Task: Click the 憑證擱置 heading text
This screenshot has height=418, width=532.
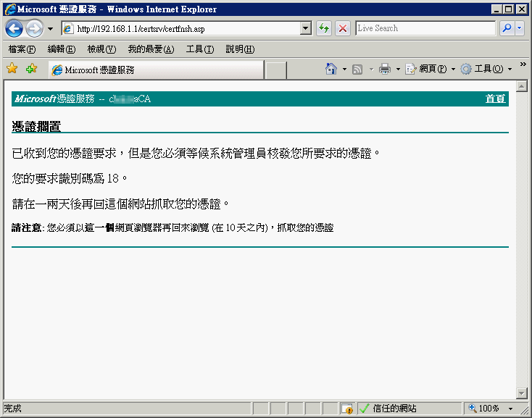Action: pyautogui.click(x=36, y=127)
